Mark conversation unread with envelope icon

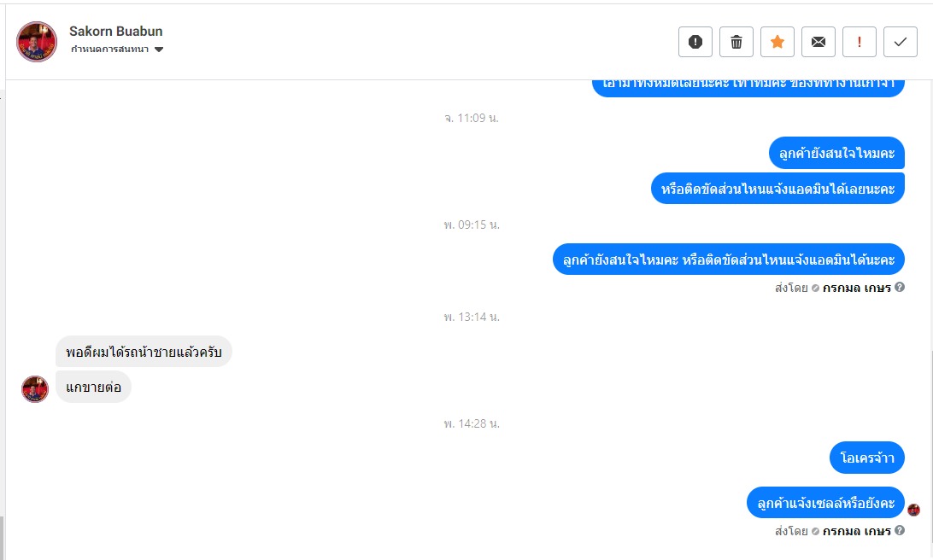coord(819,42)
